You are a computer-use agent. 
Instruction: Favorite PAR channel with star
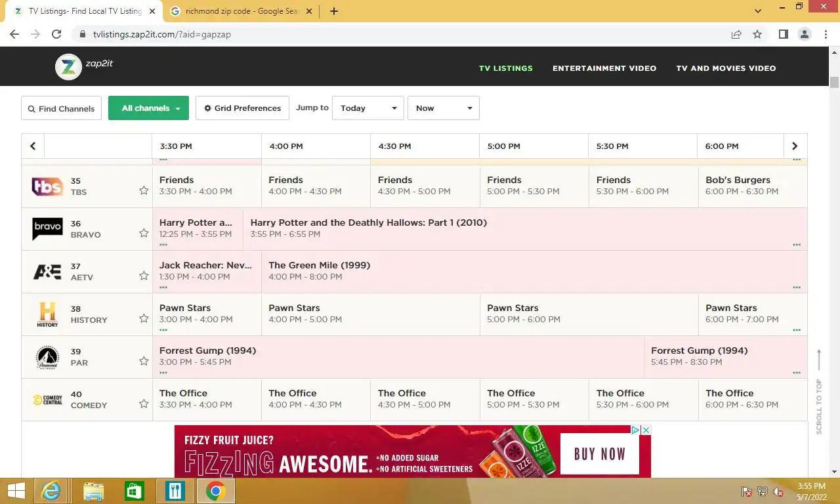coord(144,361)
